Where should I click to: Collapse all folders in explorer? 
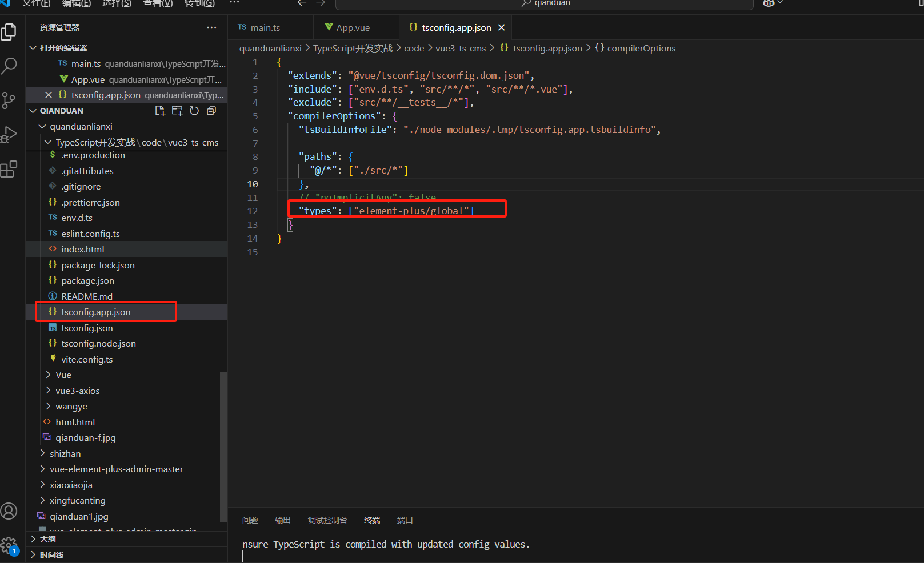coord(211,111)
